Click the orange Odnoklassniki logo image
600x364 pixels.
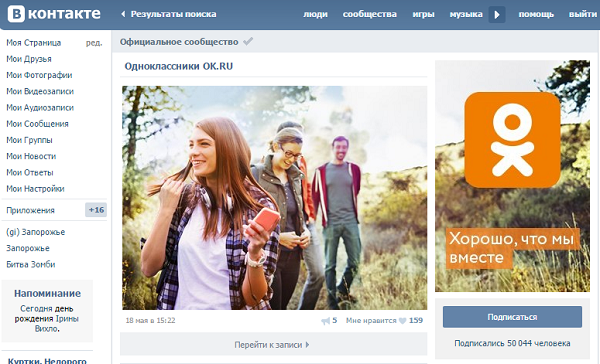pos(512,140)
